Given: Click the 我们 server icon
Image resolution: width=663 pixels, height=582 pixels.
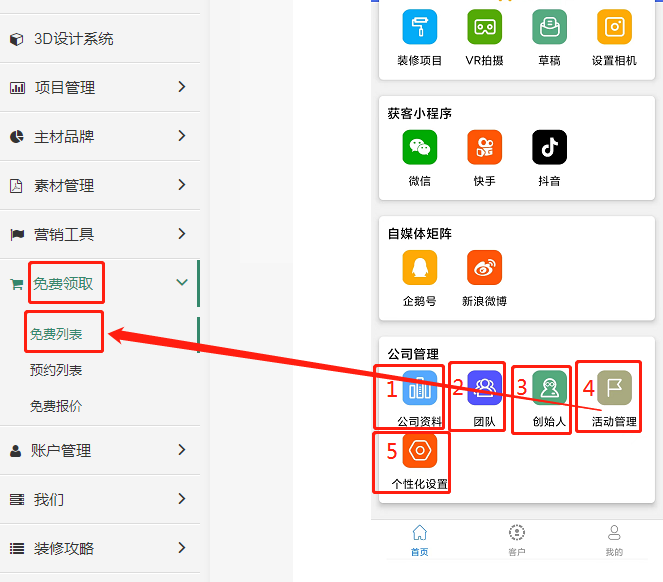Looking at the screenshot, I should coord(17,500).
